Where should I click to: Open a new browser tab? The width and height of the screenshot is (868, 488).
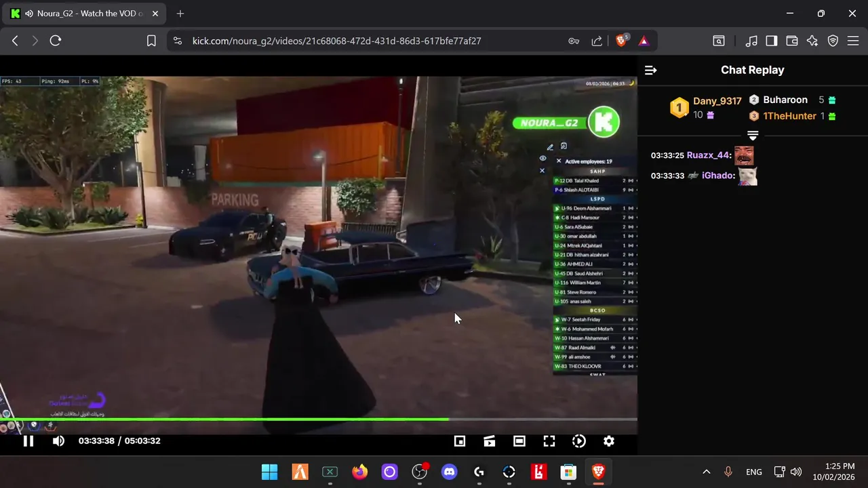[x=180, y=14]
